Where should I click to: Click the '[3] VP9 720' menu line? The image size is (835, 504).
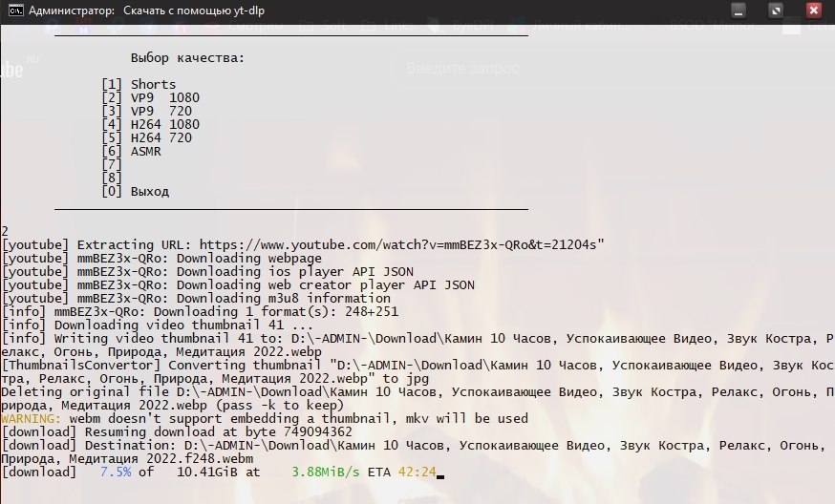[146, 112]
